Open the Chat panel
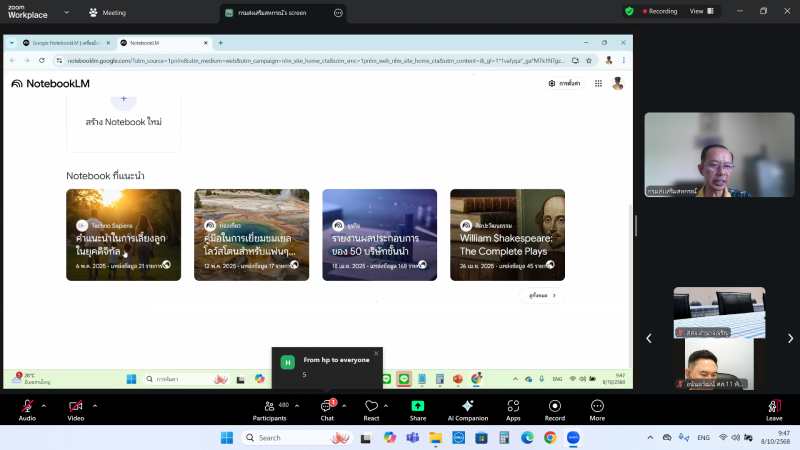Viewport: 800px width, 450px height. [326, 406]
